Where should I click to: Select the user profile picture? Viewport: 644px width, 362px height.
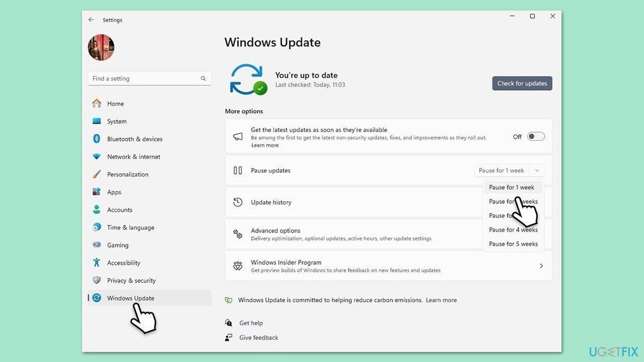(101, 47)
